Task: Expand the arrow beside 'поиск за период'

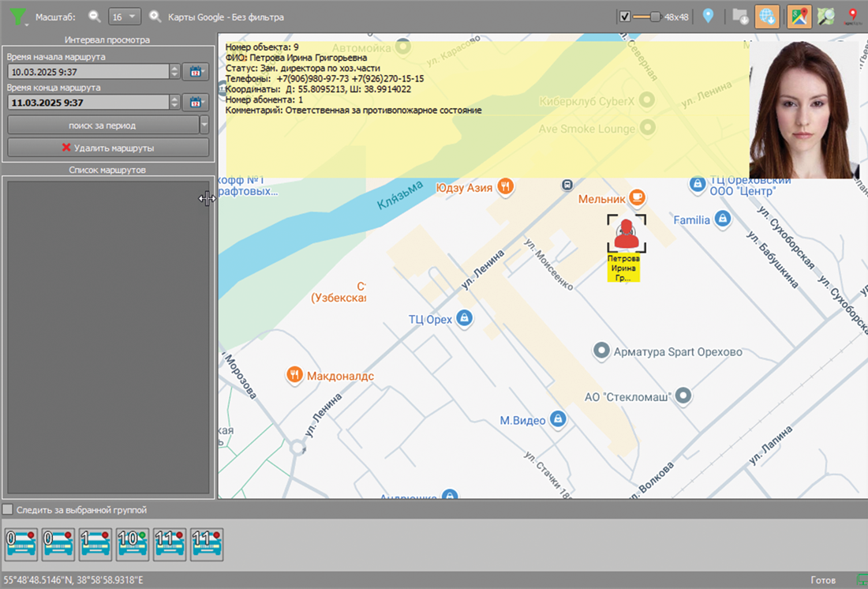Action: click(x=204, y=125)
